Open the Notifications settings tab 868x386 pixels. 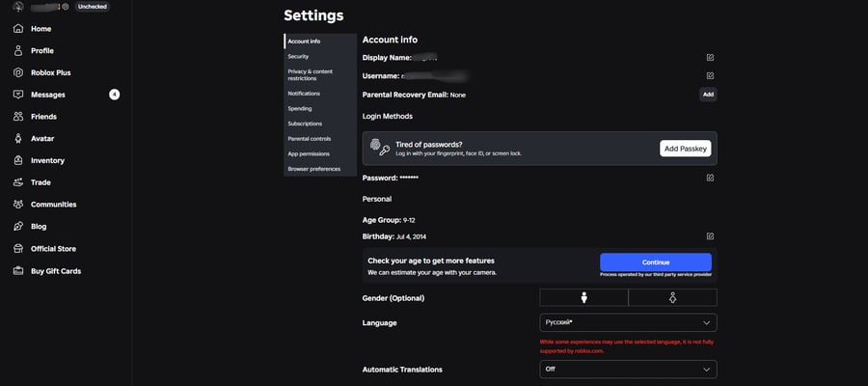(x=320, y=94)
